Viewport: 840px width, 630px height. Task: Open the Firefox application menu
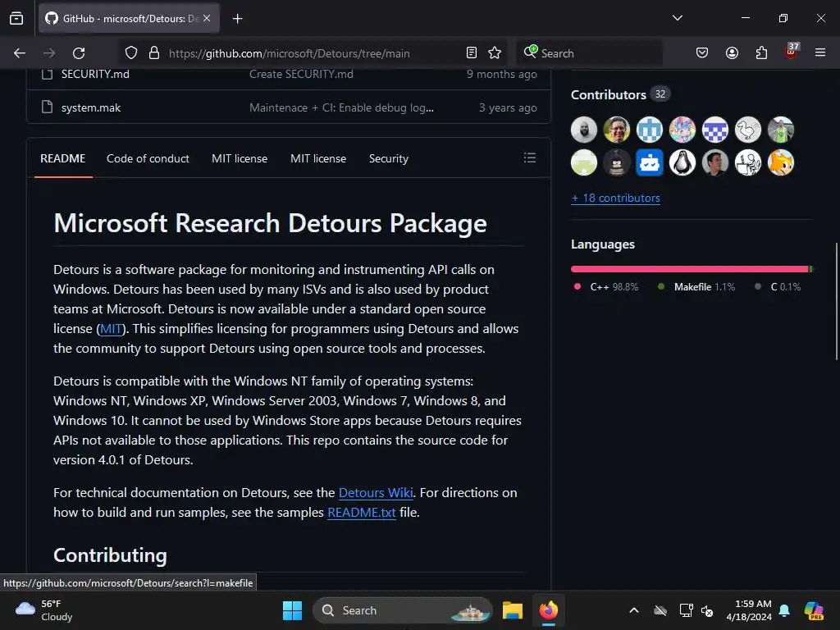click(820, 53)
